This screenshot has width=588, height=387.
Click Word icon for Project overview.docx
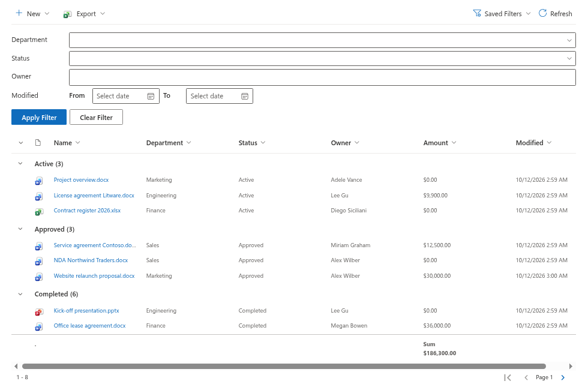(x=38, y=181)
